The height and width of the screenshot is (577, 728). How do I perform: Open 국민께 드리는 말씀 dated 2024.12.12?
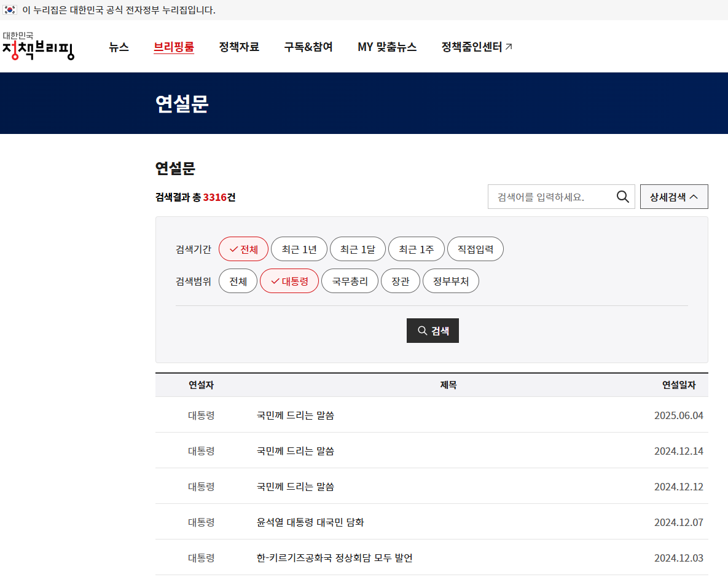click(296, 487)
